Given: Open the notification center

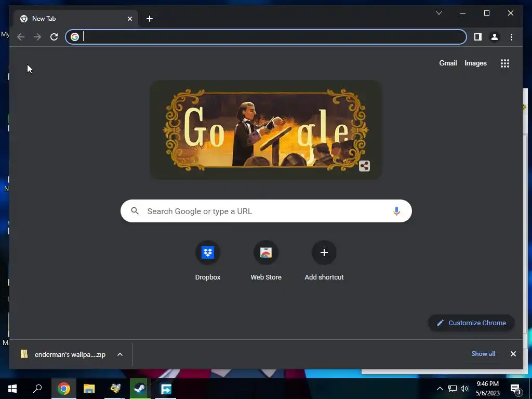Looking at the screenshot, I should pos(515,389).
